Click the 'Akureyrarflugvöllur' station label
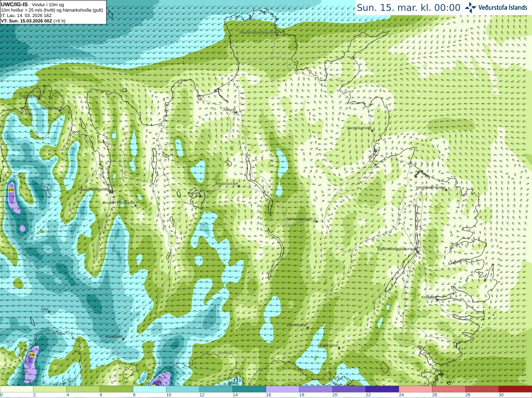Image resolution: width=532 pixels, height=398 pixels. [94, 189]
